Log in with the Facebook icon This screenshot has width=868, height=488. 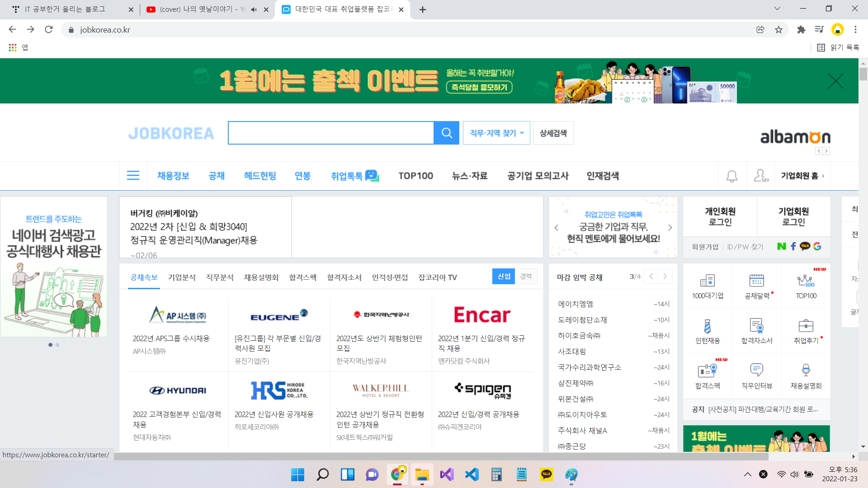pyautogui.click(x=793, y=246)
